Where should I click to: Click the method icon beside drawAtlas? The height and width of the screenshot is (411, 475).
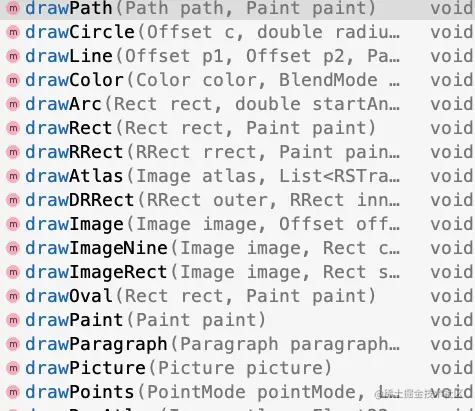click(x=13, y=176)
